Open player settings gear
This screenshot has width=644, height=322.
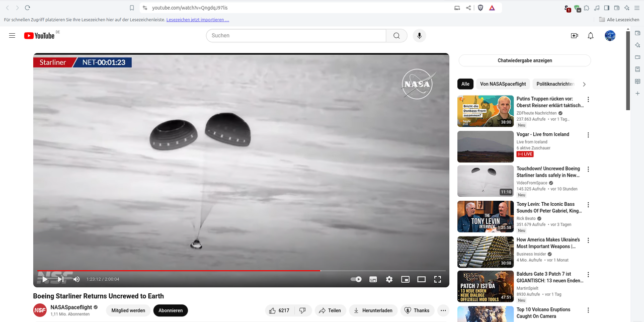pos(389,279)
